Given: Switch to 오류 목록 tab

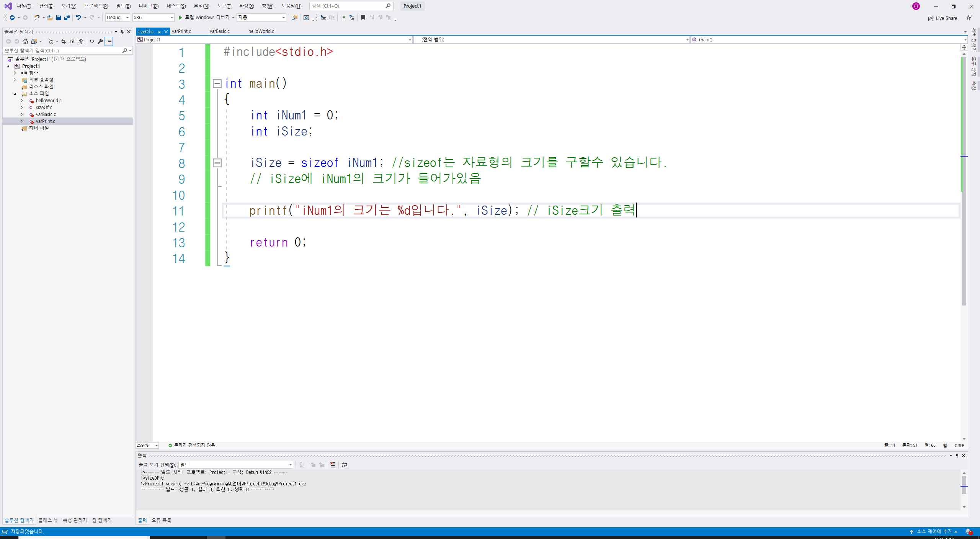Looking at the screenshot, I should pyautogui.click(x=161, y=520).
